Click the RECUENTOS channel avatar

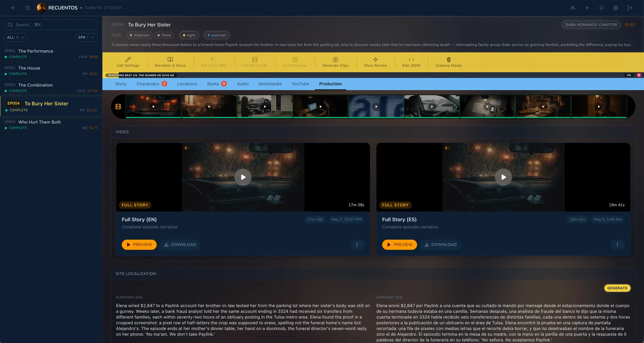tap(42, 8)
